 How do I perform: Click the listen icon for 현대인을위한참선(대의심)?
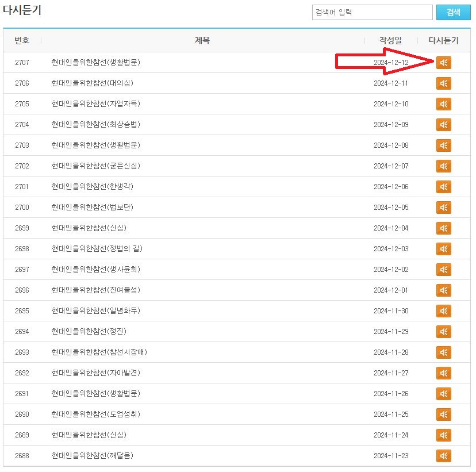[443, 83]
